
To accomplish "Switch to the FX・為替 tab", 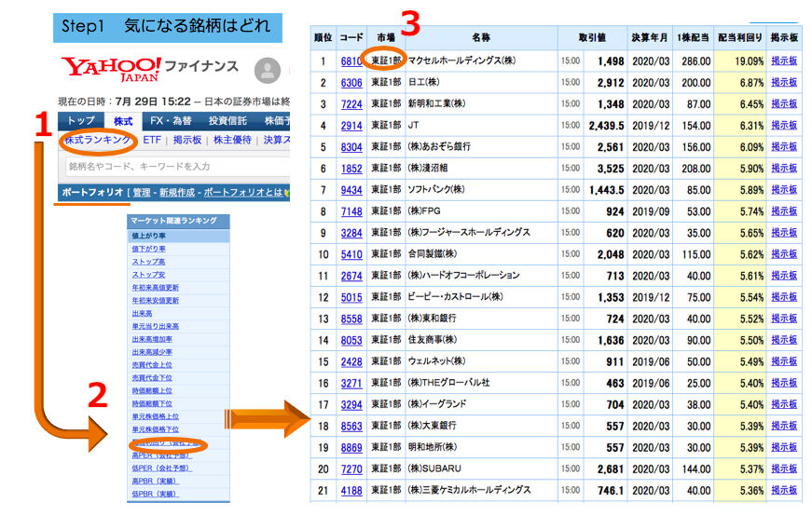I will click(x=171, y=120).
